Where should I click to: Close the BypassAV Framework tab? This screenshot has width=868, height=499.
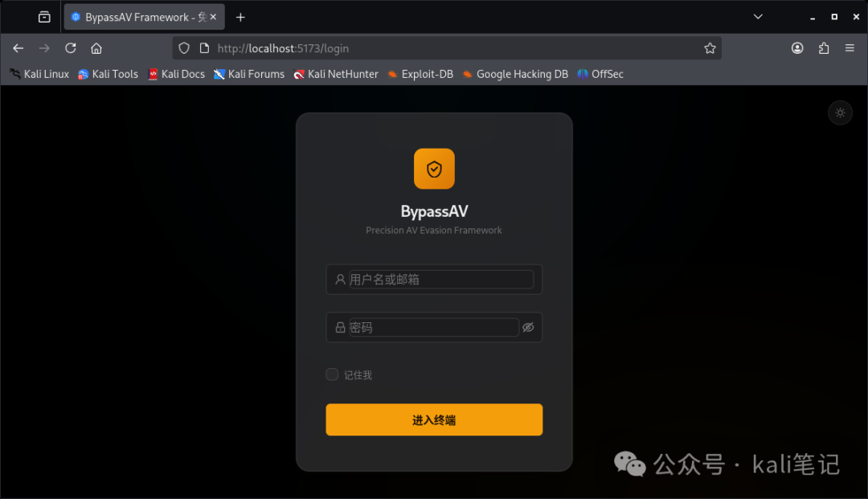pos(213,17)
